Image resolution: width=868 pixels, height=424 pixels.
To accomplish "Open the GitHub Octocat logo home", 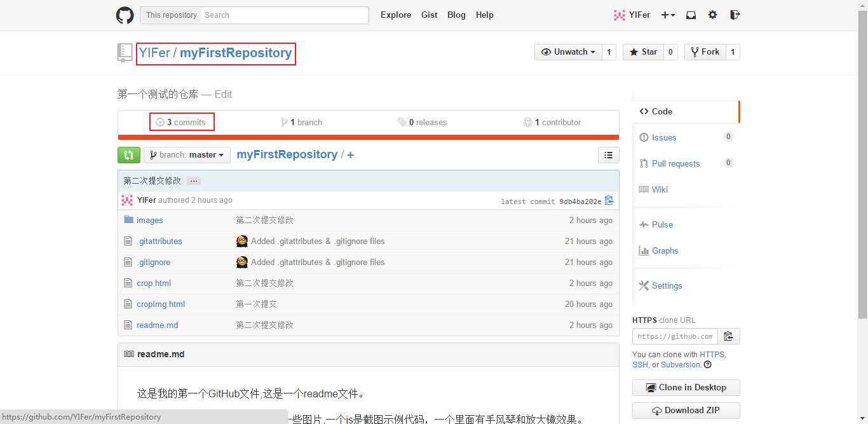I will (x=125, y=15).
